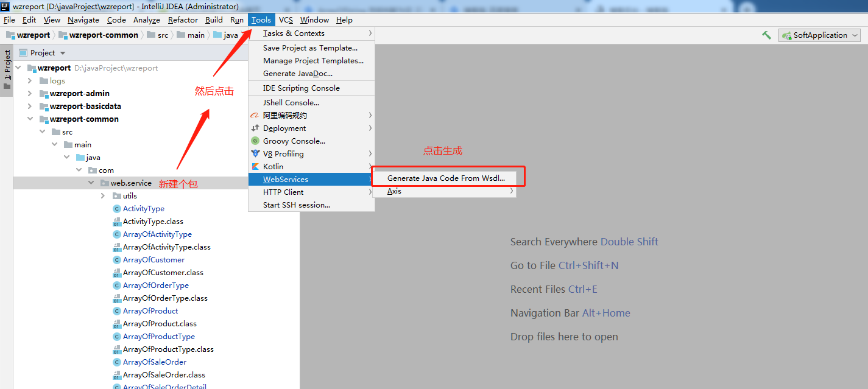Open the Analyze menu

pyautogui.click(x=147, y=20)
